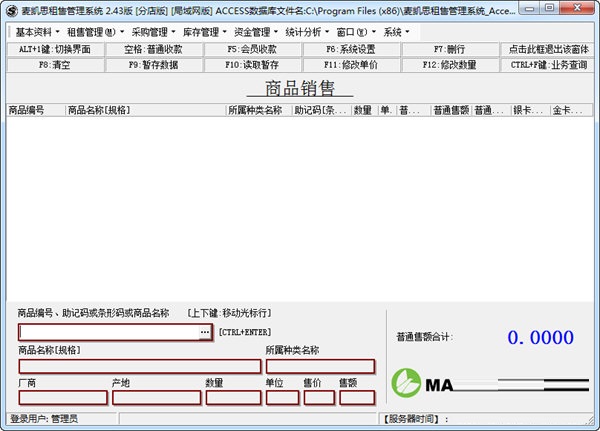The width and height of the screenshot is (600, 431).
Task: Click 点击此框退出该窗体 to exit the form
Action: [548, 49]
